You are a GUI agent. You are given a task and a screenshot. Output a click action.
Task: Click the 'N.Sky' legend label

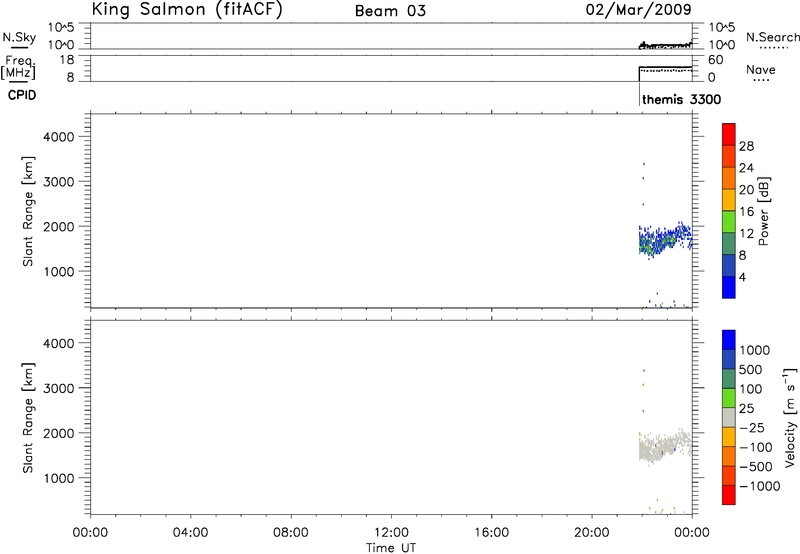tap(19, 37)
